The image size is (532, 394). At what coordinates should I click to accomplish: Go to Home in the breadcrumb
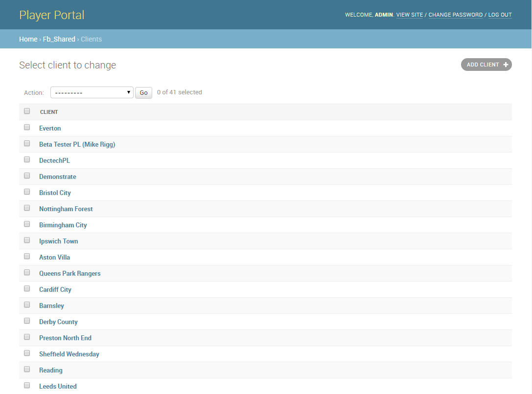pos(28,39)
